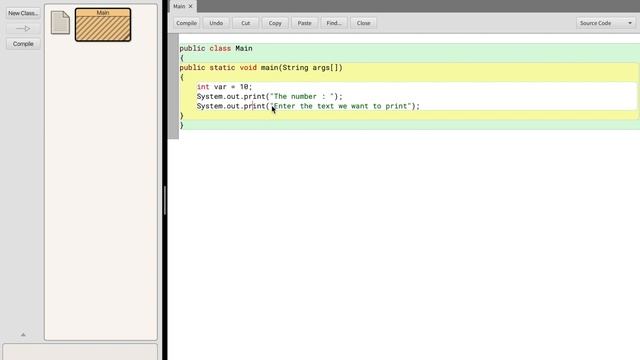
Task: Click the 'Enter the text we want to print' string
Action: [340, 106]
